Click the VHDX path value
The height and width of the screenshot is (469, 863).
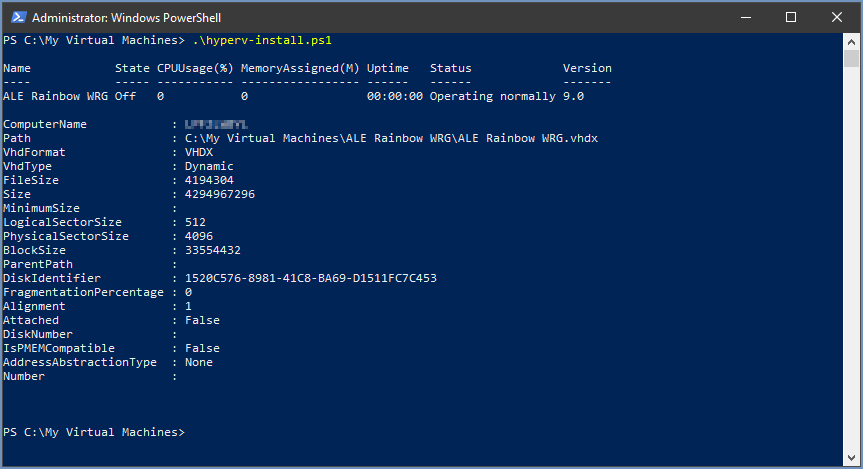(391, 138)
